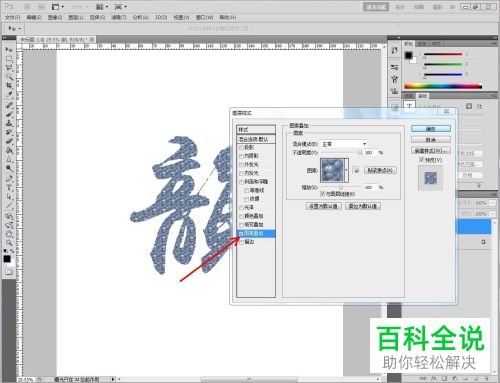Toggle the 预览 preview checkbox
Image resolution: width=500 pixels, height=383 pixels.
coord(422,160)
